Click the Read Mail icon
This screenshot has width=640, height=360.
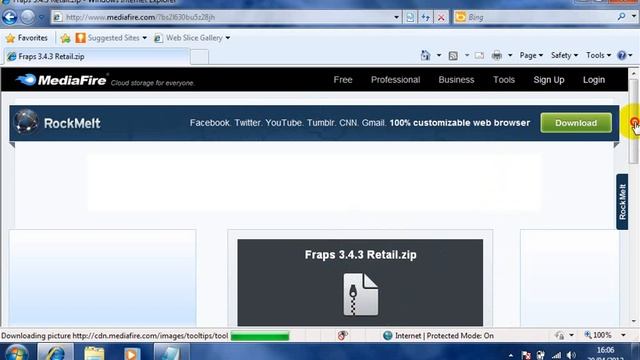point(479,55)
